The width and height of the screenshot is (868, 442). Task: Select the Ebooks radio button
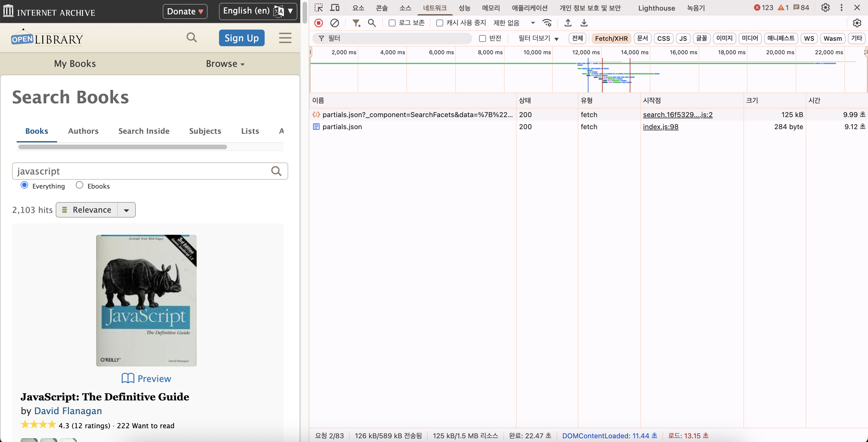tap(80, 185)
